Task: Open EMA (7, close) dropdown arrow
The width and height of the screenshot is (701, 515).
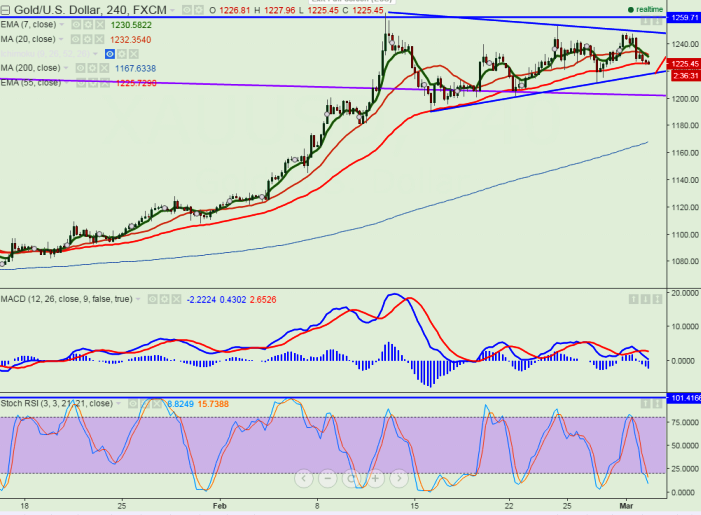Action: click(62, 25)
